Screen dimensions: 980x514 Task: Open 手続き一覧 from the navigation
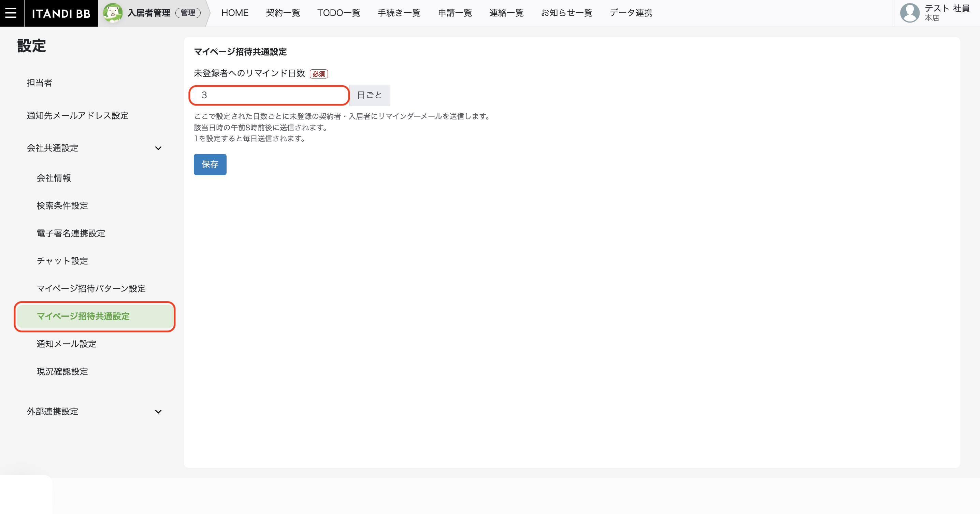pyautogui.click(x=399, y=13)
